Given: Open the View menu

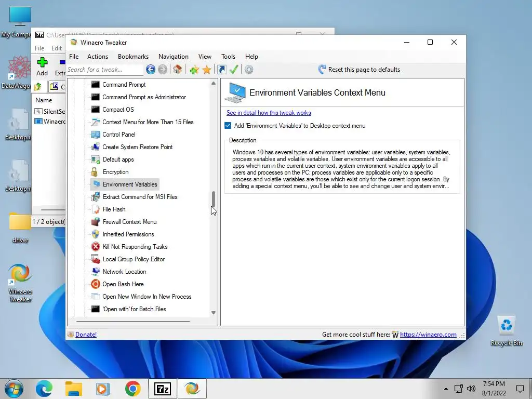Looking at the screenshot, I should point(205,57).
